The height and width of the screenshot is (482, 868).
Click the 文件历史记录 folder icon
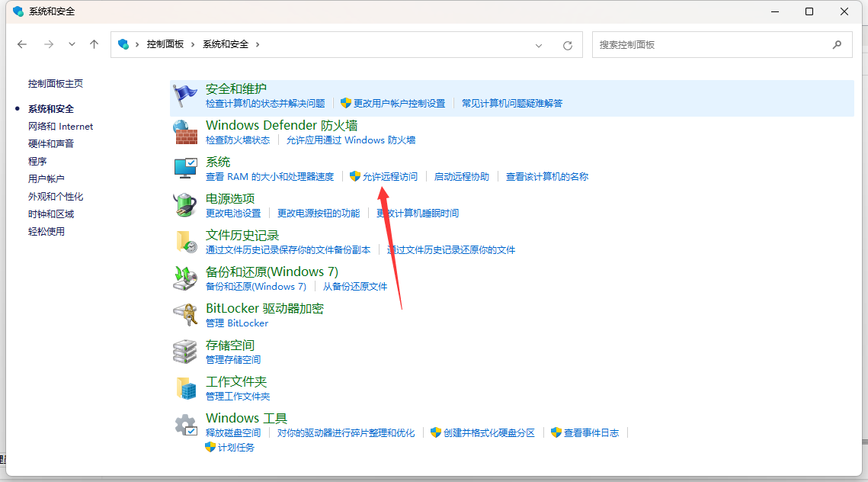point(186,242)
